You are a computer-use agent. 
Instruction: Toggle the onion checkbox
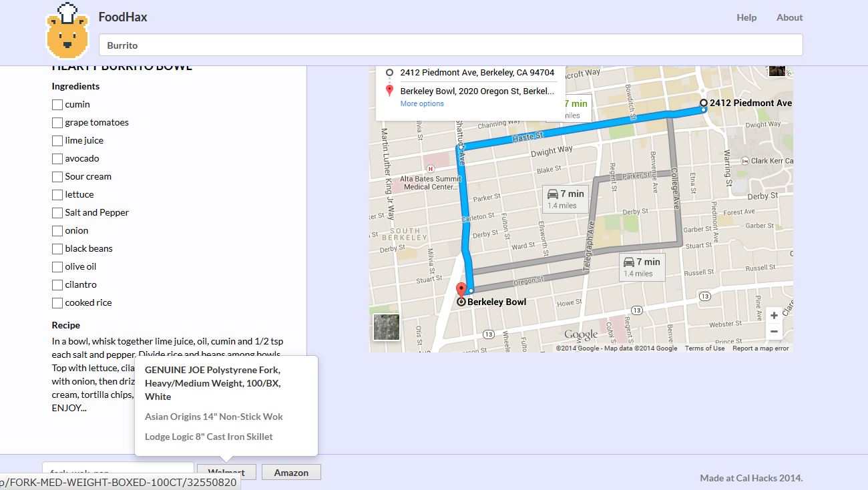point(57,231)
